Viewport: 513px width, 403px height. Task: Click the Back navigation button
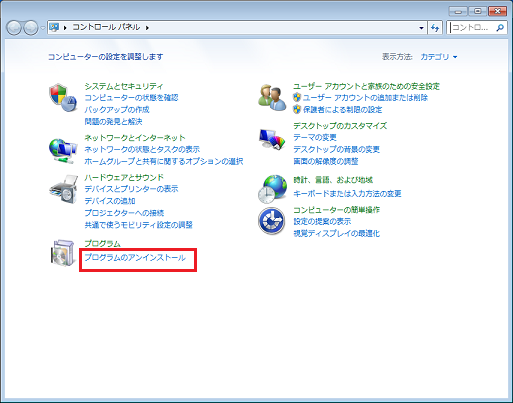point(14,28)
